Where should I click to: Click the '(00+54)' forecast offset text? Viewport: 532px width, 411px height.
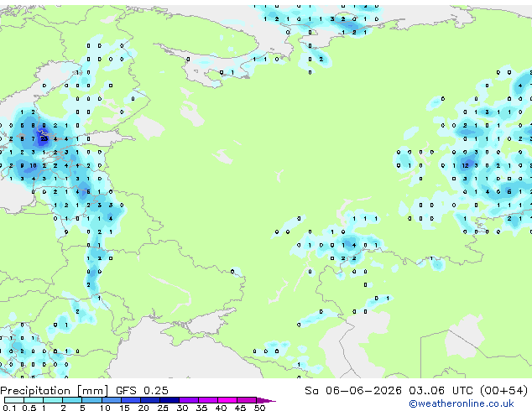503,391
